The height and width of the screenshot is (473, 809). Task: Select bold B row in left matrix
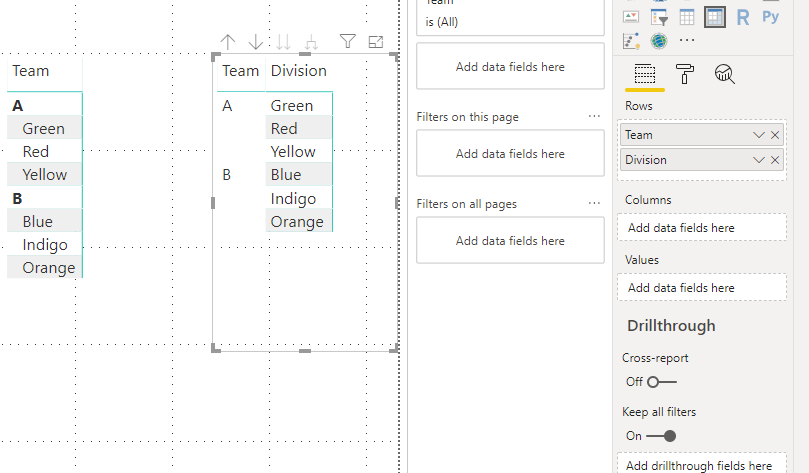pos(44,198)
